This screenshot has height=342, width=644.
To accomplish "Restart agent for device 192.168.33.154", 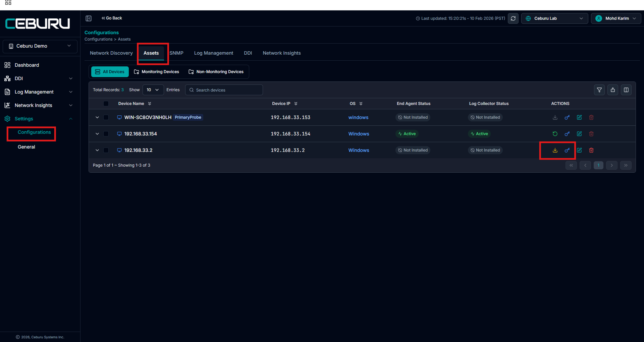I will point(555,134).
